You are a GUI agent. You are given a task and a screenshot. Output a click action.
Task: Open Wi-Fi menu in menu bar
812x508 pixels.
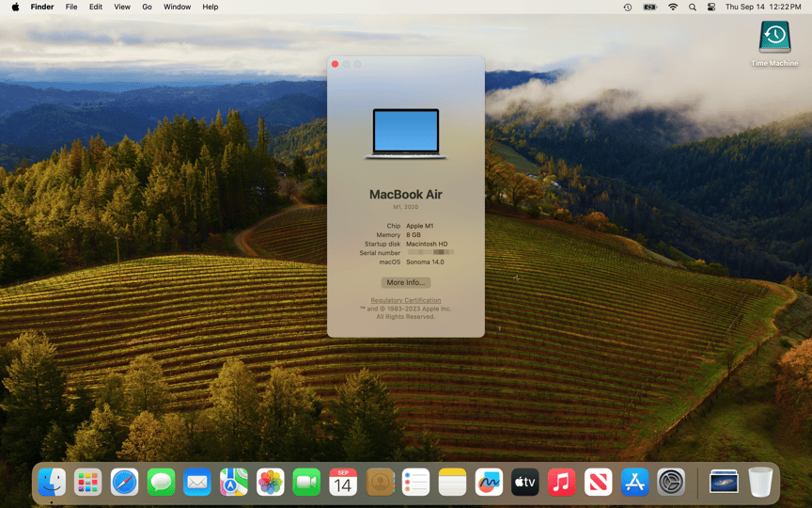(673, 7)
